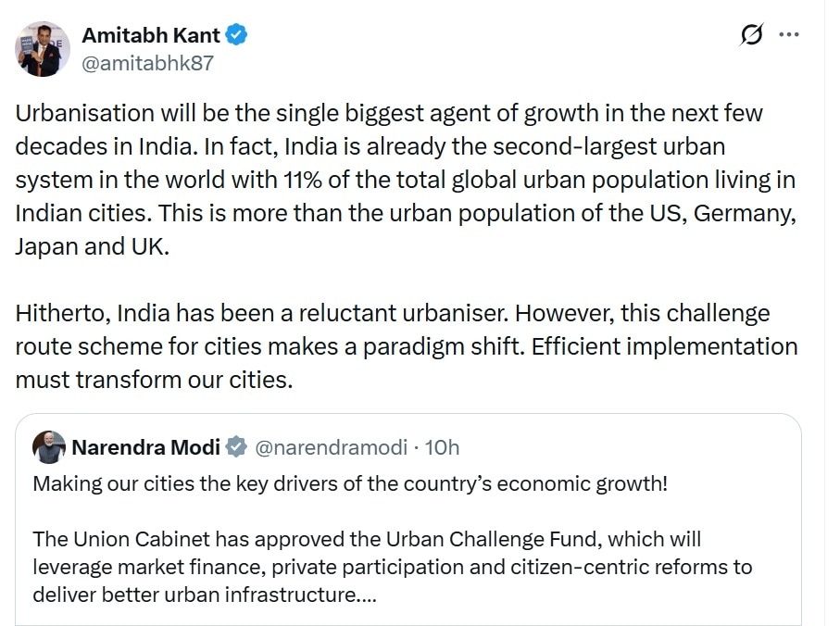840x626 pixels.
Task: Click Narendra Modi's small avatar
Action: click(49, 447)
